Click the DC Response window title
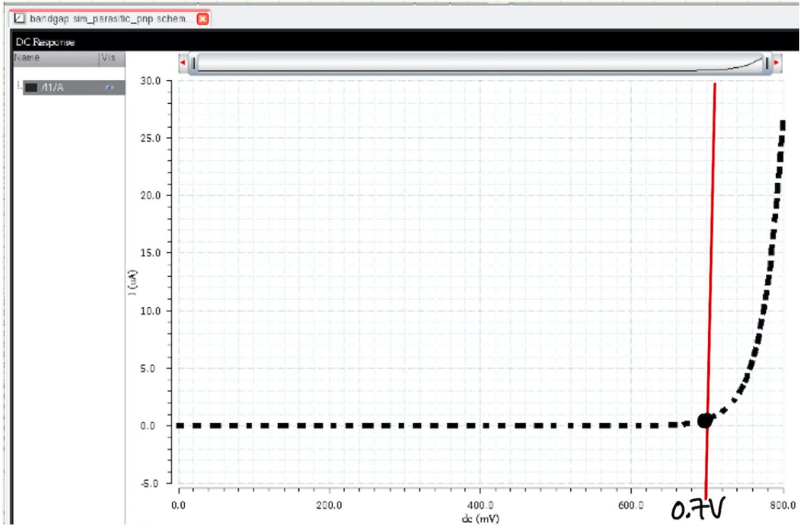804x532 pixels. [45, 42]
